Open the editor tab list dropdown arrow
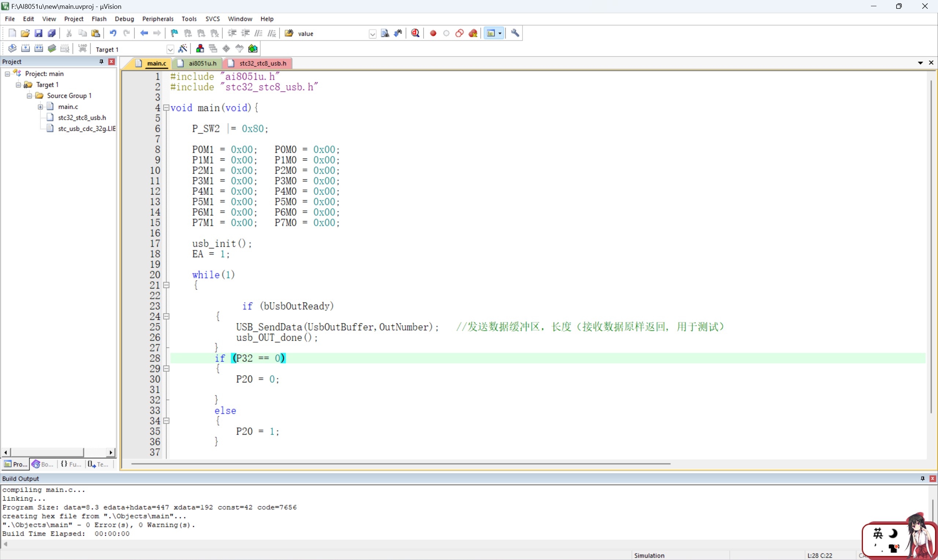Image resolution: width=938 pixels, height=560 pixels. tap(920, 63)
